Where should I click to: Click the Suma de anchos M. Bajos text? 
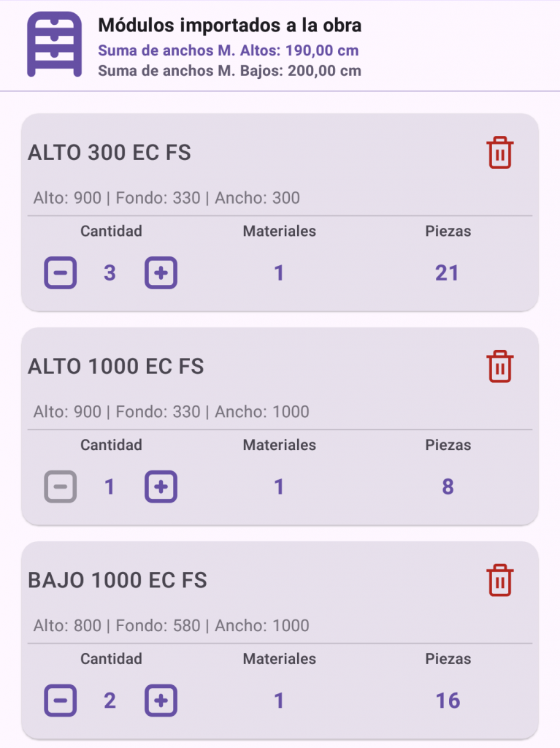coord(229,71)
